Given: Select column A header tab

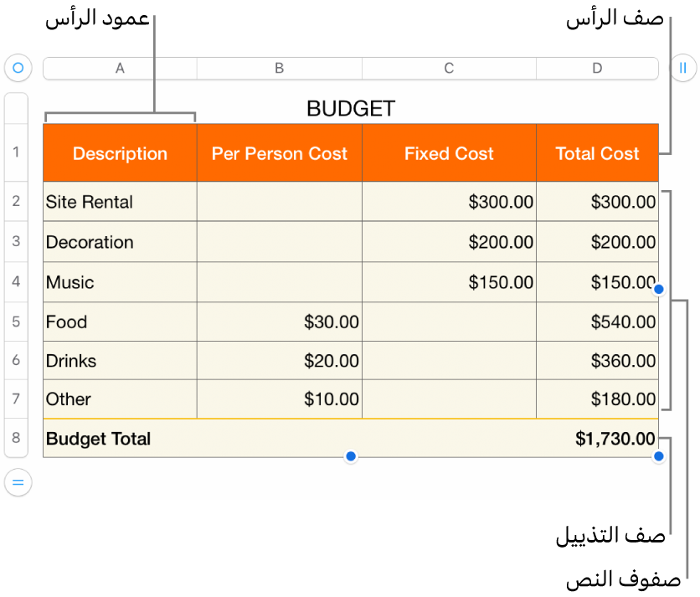Looking at the screenshot, I should point(120,68).
